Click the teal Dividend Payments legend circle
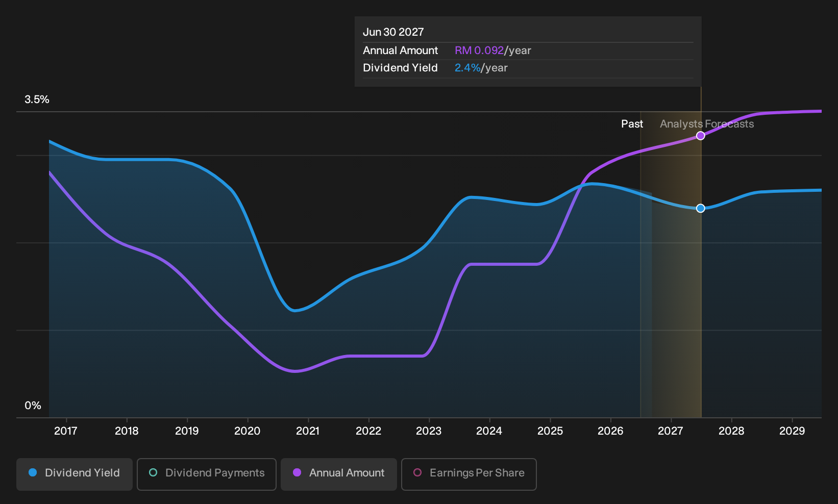Screen dimensions: 838x504 point(153,472)
